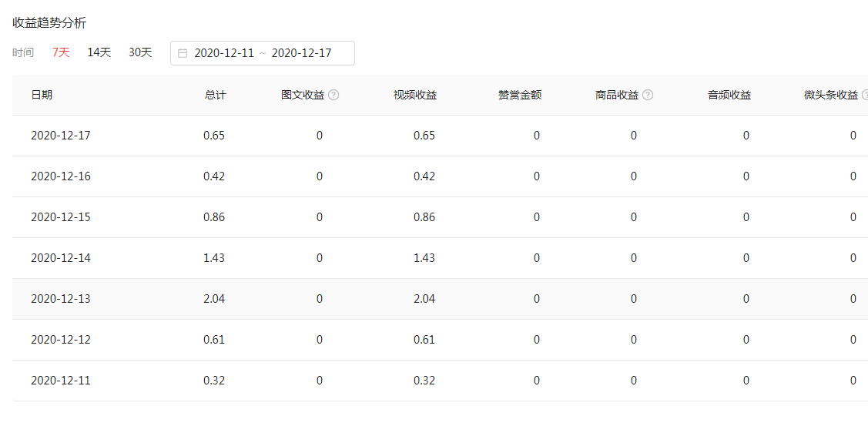Viewport: 868px width, 443px height.
Task: Select the highlighted 2020-12-13 row date
Action: pos(61,299)
